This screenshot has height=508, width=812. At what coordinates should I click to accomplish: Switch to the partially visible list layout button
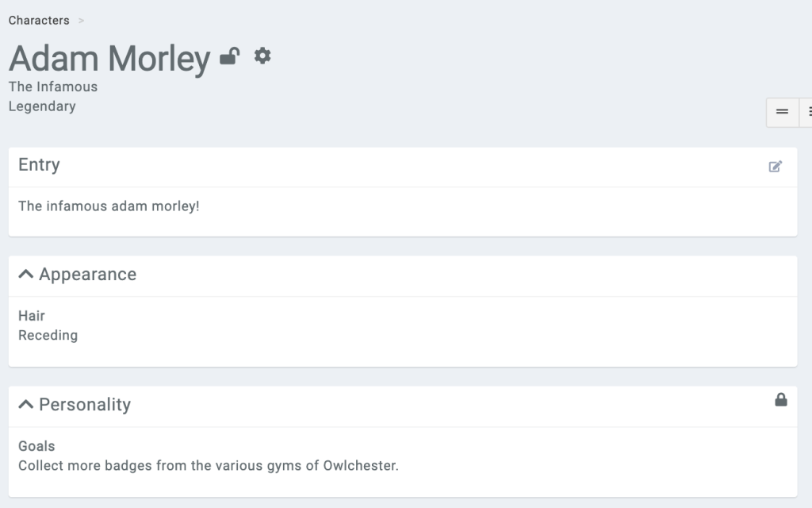pyautogui.click(x=807, y=112)
